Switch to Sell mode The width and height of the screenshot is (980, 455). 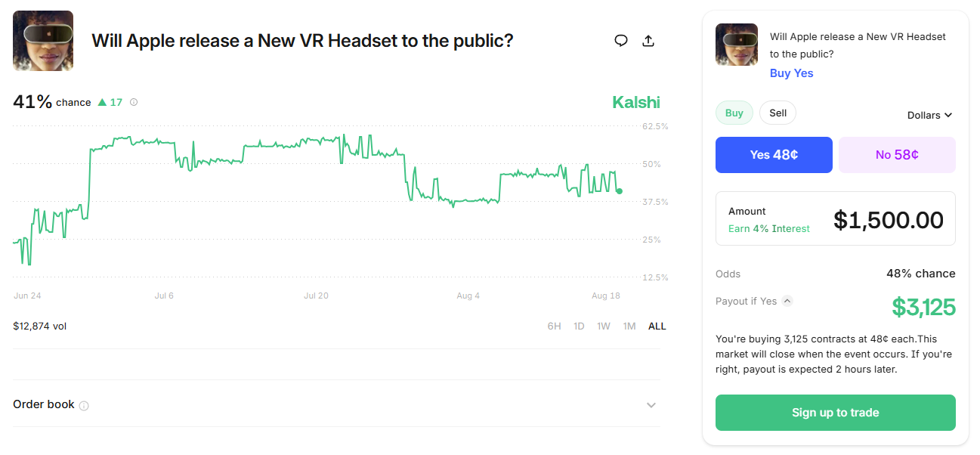778,113
